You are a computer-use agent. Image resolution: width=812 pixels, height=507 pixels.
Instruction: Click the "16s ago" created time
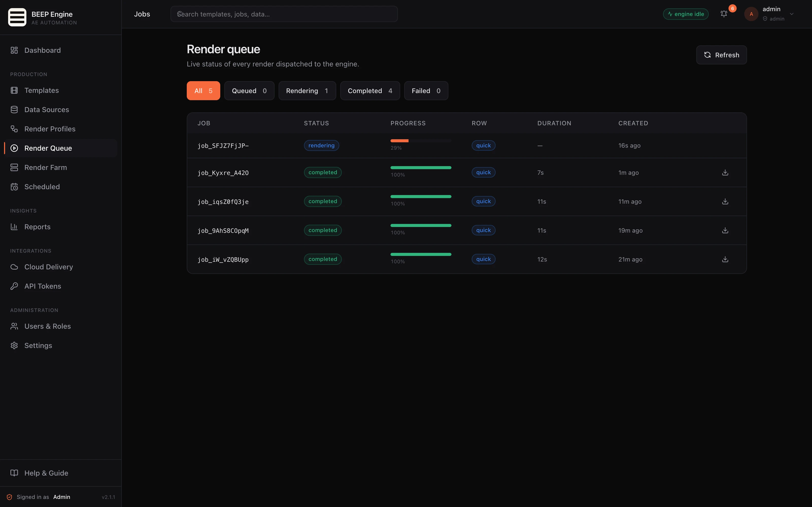[x=629, y=146]
